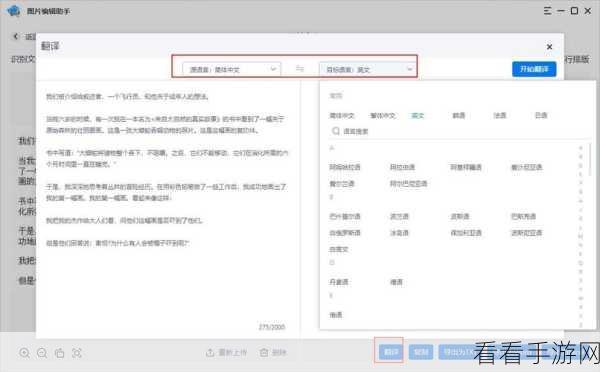Click the app logo in the title bar
This screenshot has width=600, height=372.
pos(13,11)
